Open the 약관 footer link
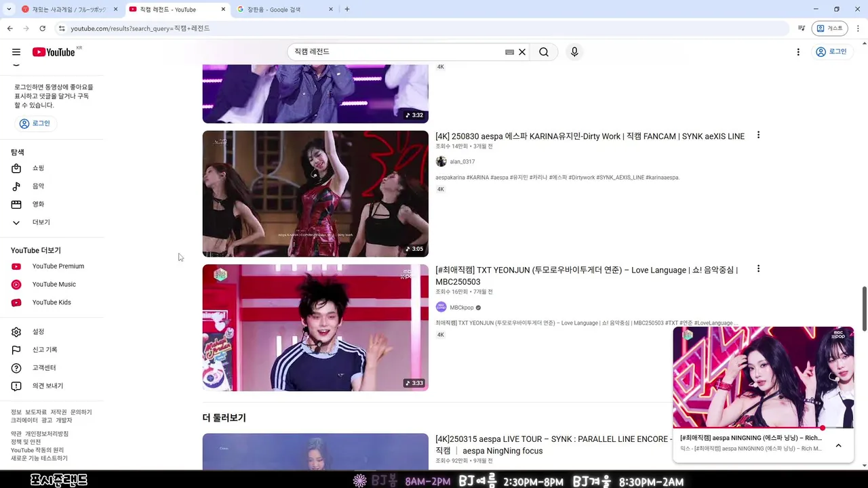868x488 pixels. [16, 434]
